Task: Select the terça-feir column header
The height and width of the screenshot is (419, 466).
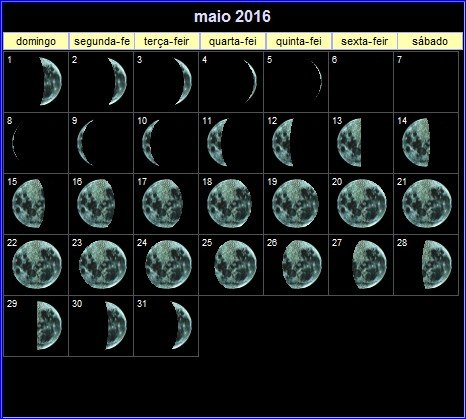Action: pos(167,41)
